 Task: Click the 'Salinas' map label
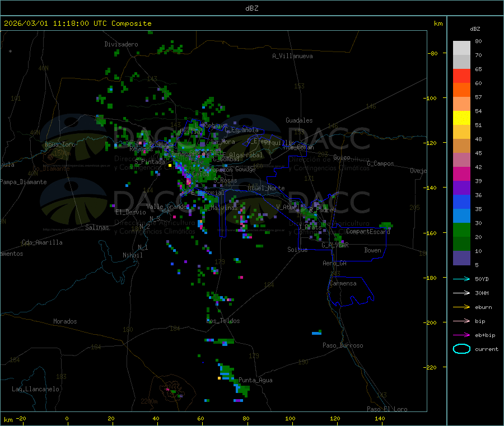[x=97, y=227]
